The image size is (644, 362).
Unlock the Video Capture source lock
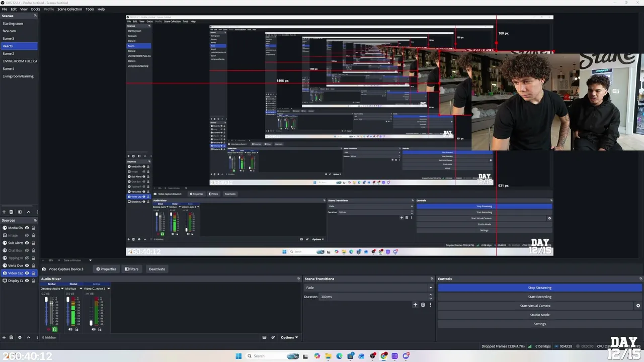point(34,273)
